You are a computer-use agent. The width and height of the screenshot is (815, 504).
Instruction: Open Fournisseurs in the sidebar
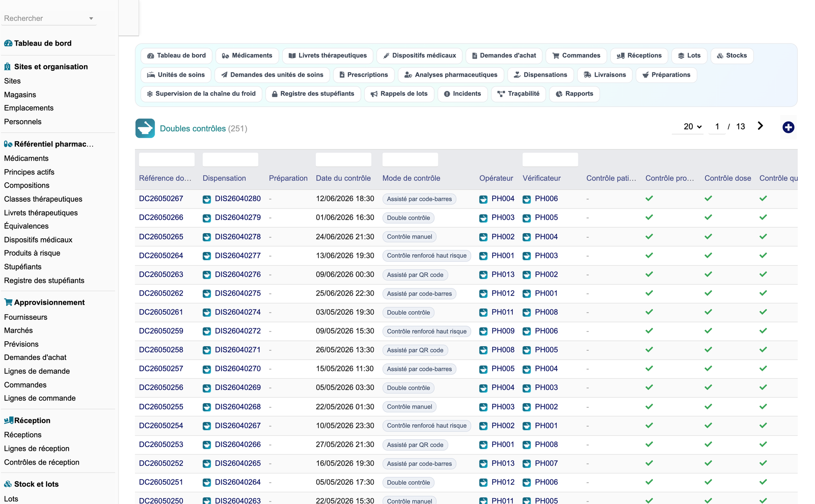[26, 317]
